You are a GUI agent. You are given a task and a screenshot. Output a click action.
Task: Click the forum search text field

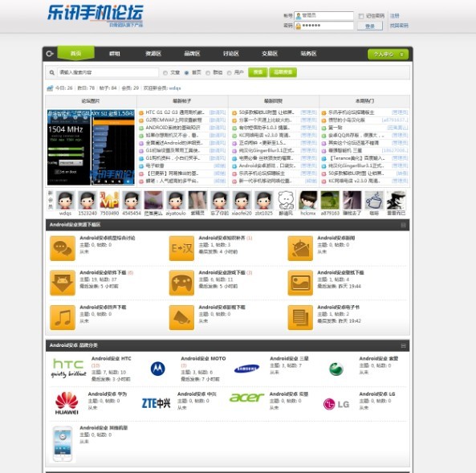pos(108,72)
